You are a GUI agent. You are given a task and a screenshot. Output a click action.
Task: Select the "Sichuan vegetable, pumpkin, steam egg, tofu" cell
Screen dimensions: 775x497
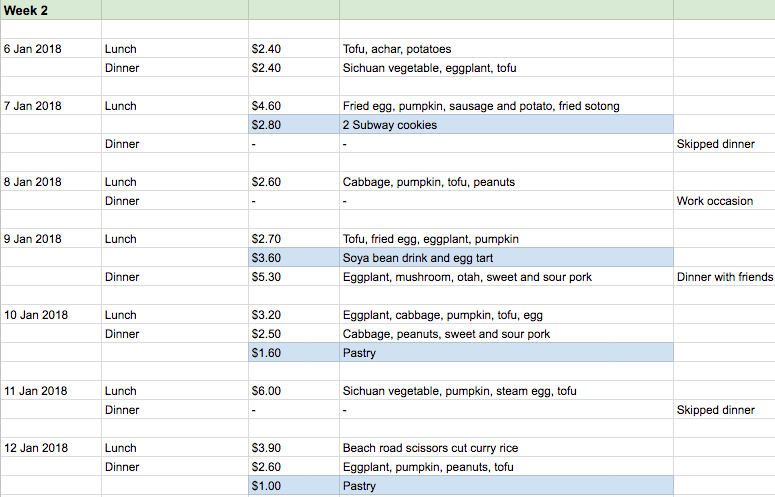click(x=505, y=391)
